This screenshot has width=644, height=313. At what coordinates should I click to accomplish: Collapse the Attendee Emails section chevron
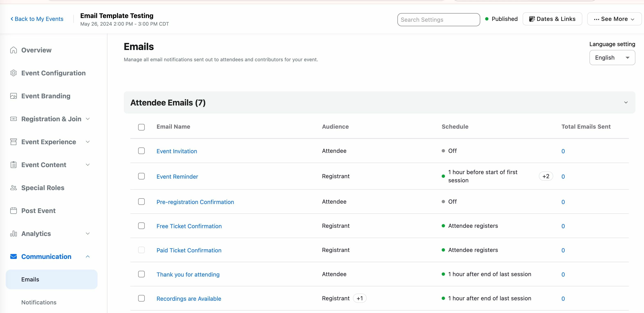pyautogui.click(x=626, y=103)
